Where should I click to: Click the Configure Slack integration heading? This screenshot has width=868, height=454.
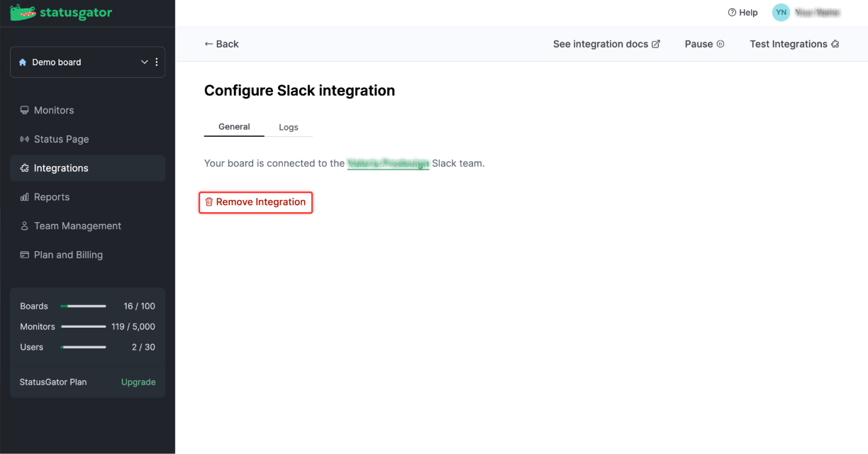pyautogui.click(x=299, y=91)
